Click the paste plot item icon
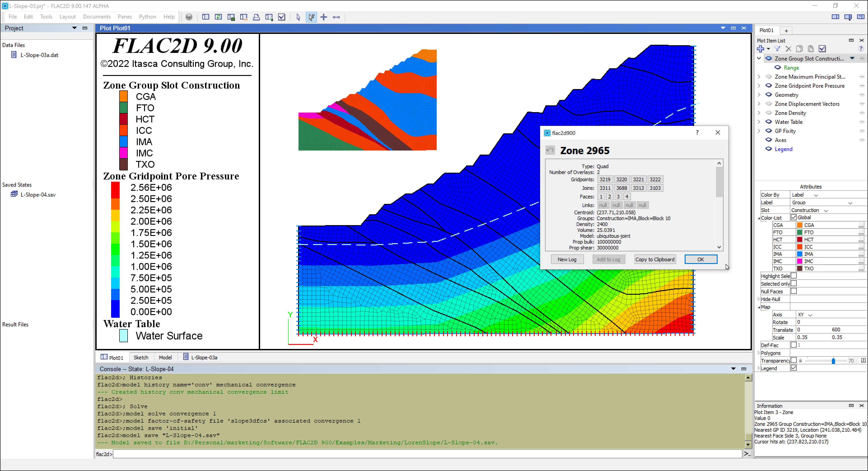The image size is (868, 471). point(811,49)
